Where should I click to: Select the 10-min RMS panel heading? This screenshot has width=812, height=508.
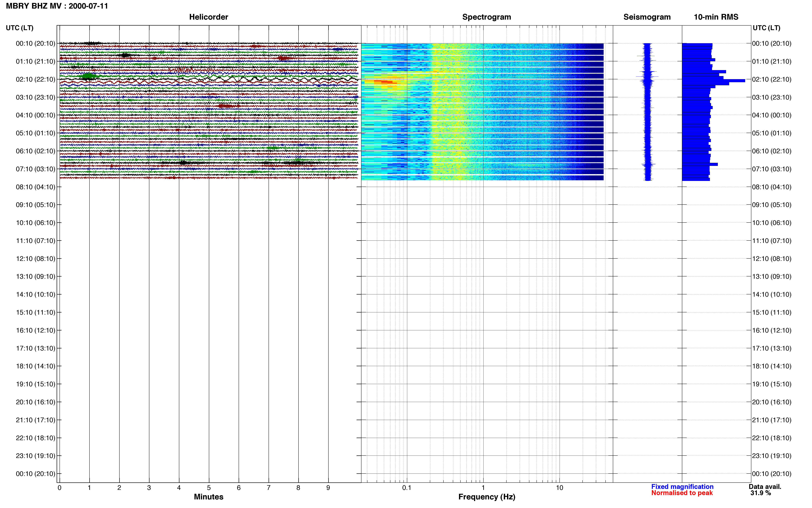click(x=716, y=17)
